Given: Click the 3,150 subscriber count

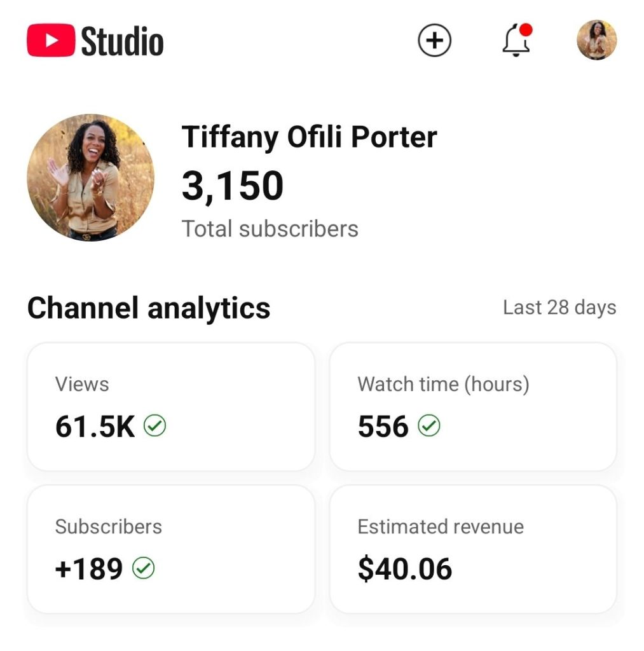Looking at the screenshot, I should 233,186.
